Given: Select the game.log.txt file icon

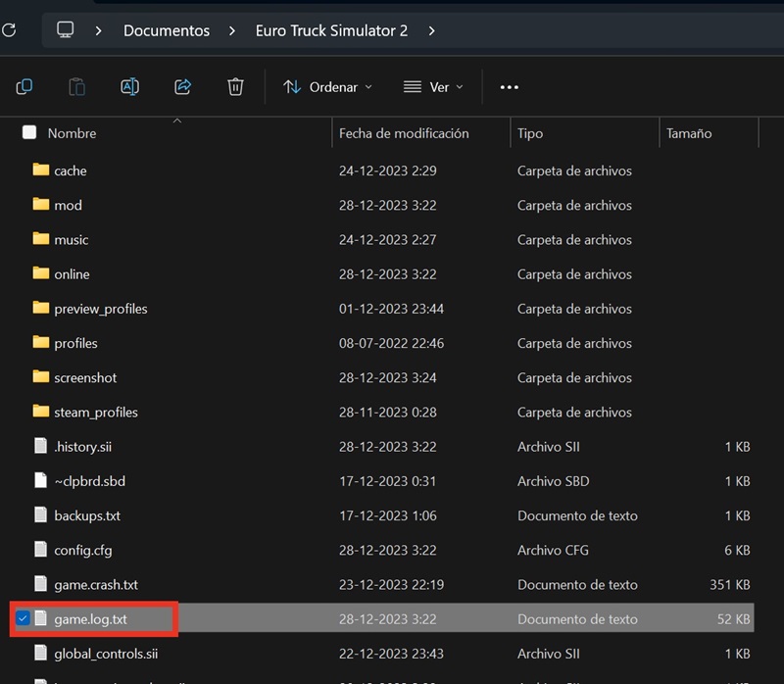Looking at the screenshot, I should [x=40, y=618].
